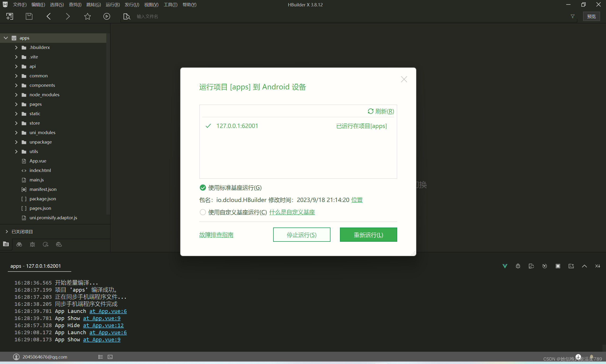Select device 127.0.0.1:62001 in list
The width and height of the screenshot is (606, 364).
click(x=298, y=126)
